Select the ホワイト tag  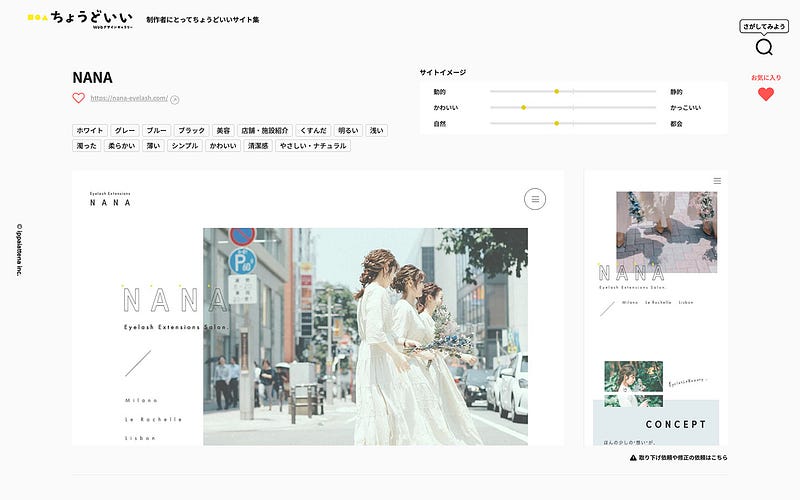[90, 131]
